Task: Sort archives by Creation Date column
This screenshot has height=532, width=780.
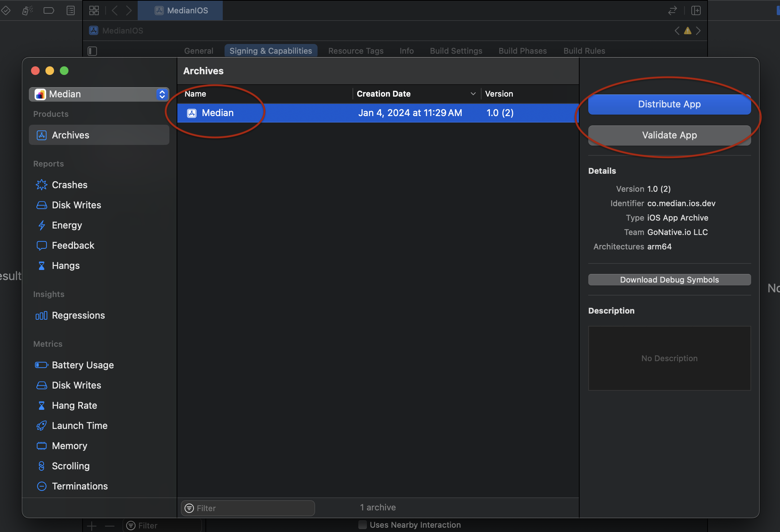Action: point(417,94)
